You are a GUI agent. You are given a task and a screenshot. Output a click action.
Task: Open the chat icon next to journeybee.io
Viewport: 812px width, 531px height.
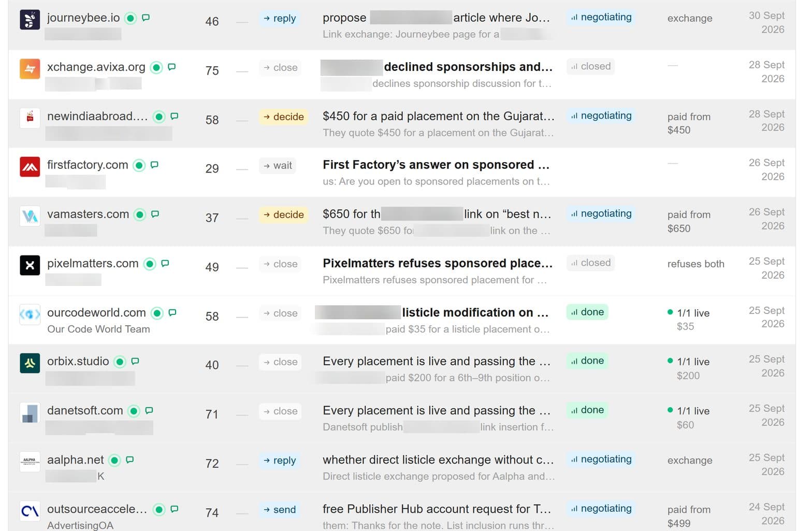tap(146, 18)
